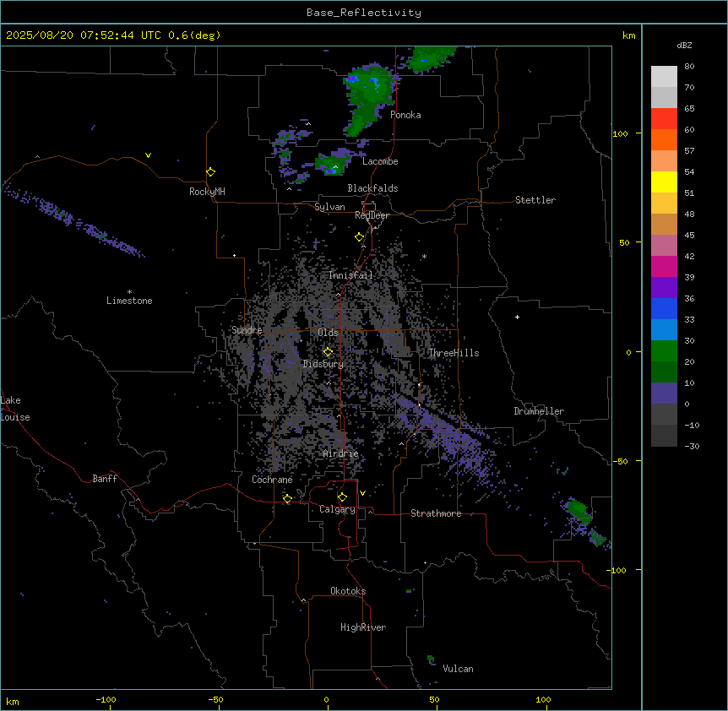Select the yellow diamond marker near RedDeer
The image size is (728, 711).
pyautogui.click(x=360, y=237)
